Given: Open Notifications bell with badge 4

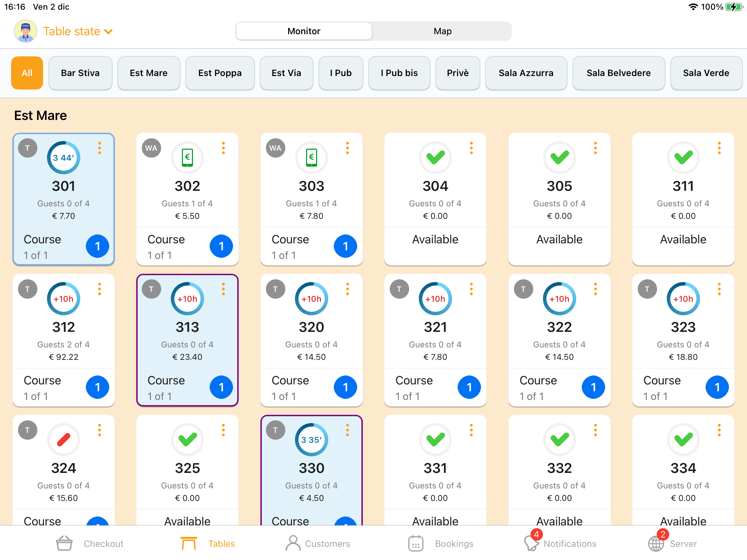Looking at the screenshot, I should coord(531,543).
